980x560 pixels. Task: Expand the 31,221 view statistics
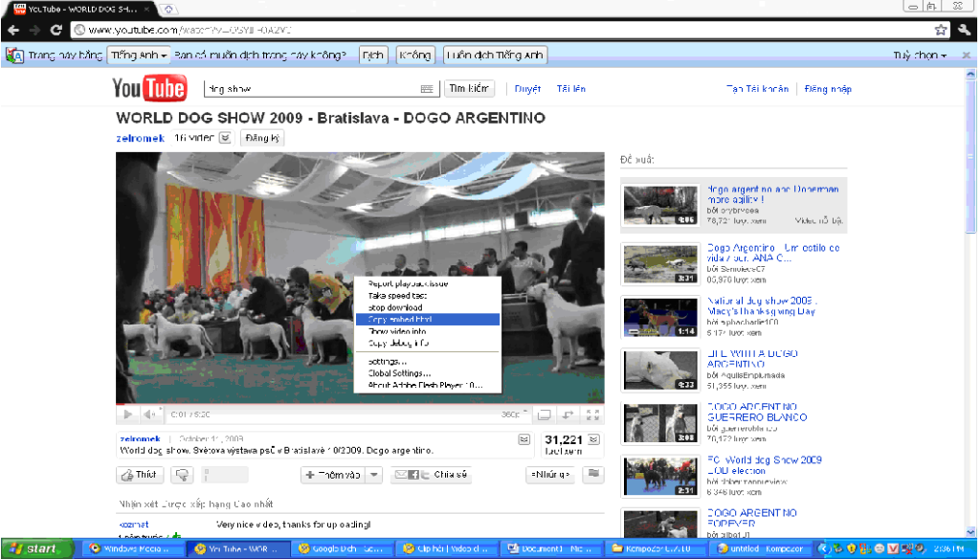(x=593, y=440)
